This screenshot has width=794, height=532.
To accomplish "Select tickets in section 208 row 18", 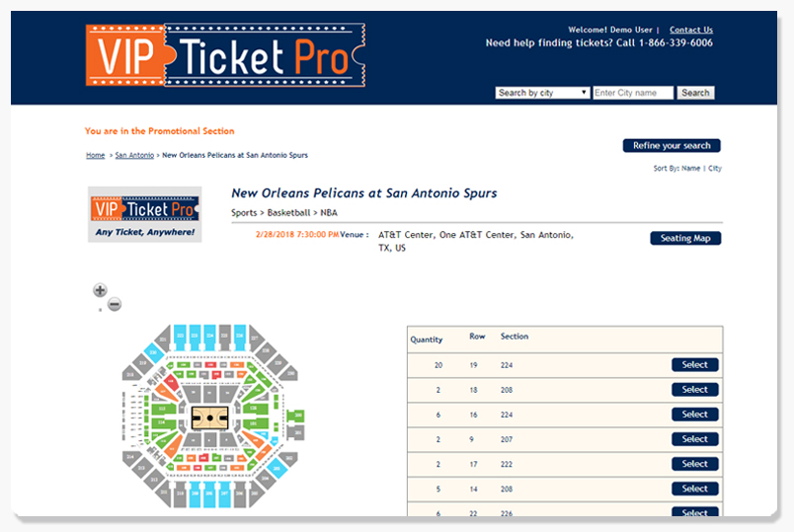I will (695, 390).
